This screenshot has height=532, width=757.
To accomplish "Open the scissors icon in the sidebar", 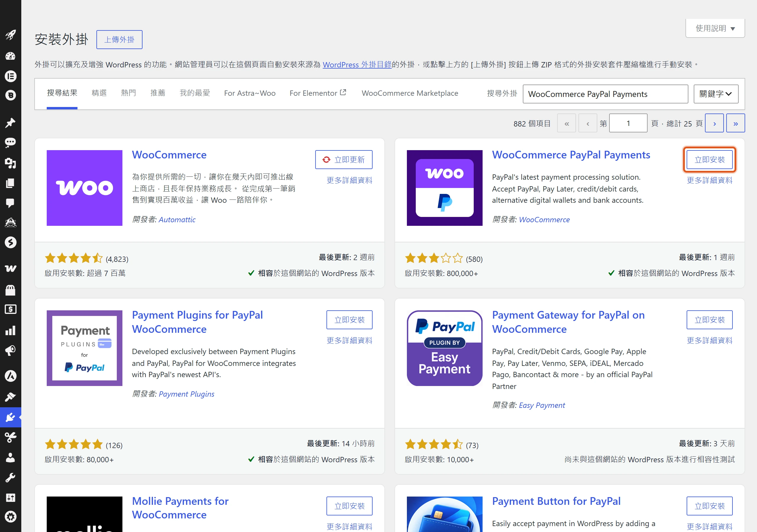I will [11, 437].
